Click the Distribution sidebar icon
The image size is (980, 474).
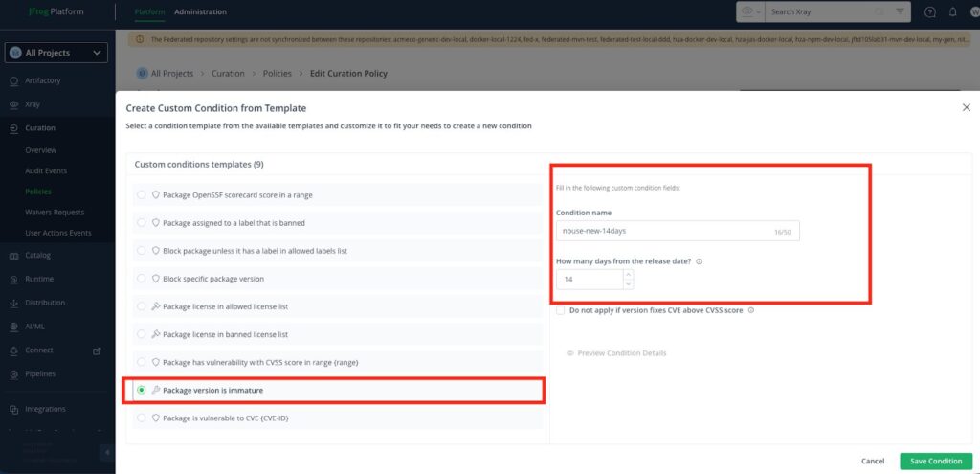click(x=13, y=303)
